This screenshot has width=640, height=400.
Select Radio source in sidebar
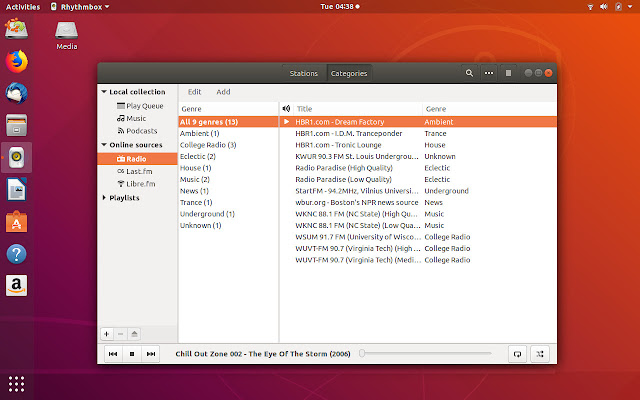pyautogui.click(x=137, y=159)
